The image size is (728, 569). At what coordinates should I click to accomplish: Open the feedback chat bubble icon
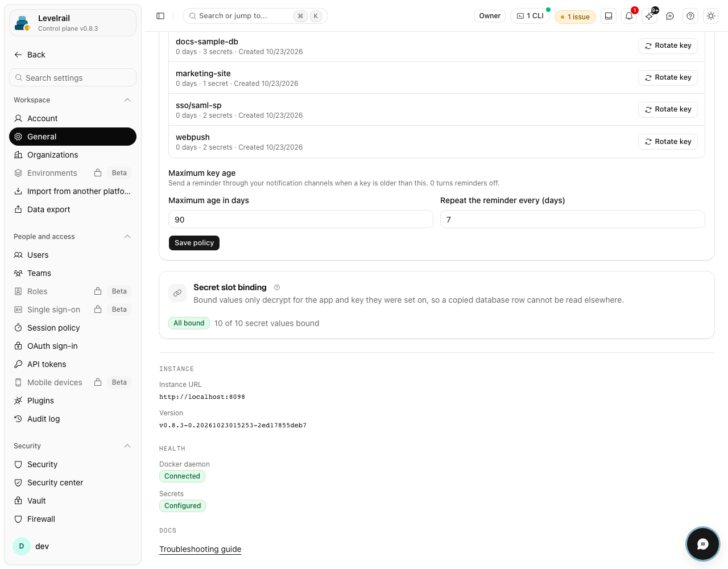point(670,16)
